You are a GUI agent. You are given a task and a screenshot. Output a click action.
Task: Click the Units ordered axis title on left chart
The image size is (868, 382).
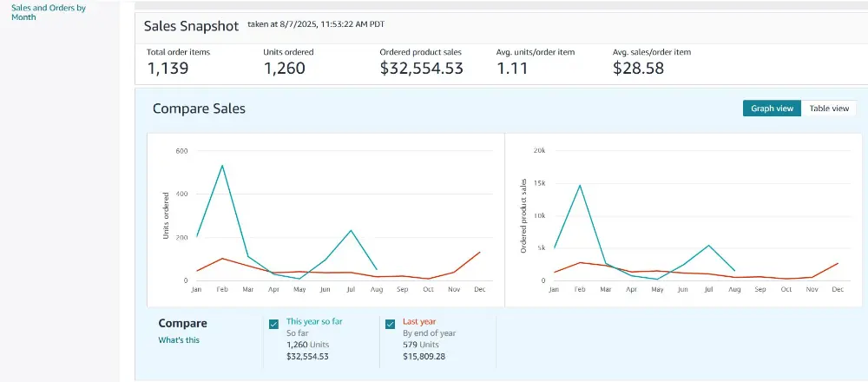point(166,216)
